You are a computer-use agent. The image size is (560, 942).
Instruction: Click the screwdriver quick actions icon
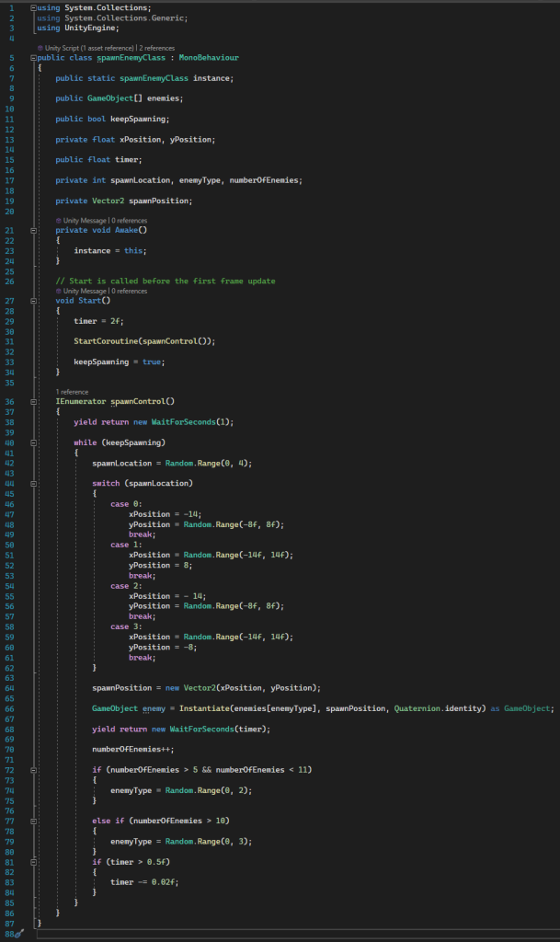click(x=18, y=933)
